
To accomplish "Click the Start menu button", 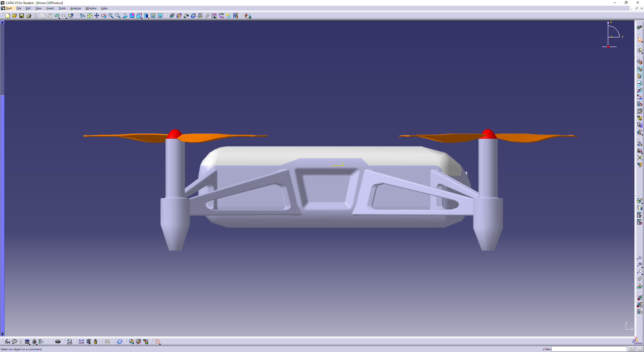I will 9,8.
